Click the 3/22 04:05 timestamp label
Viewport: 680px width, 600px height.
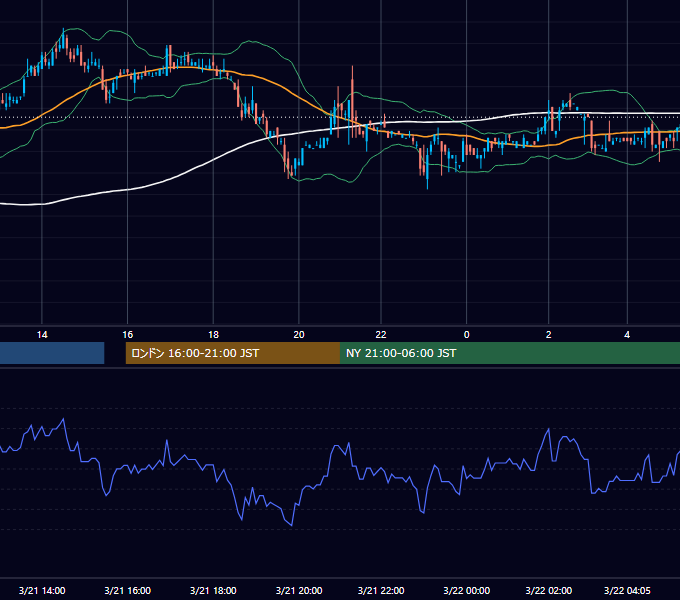[x=627, y=590]
